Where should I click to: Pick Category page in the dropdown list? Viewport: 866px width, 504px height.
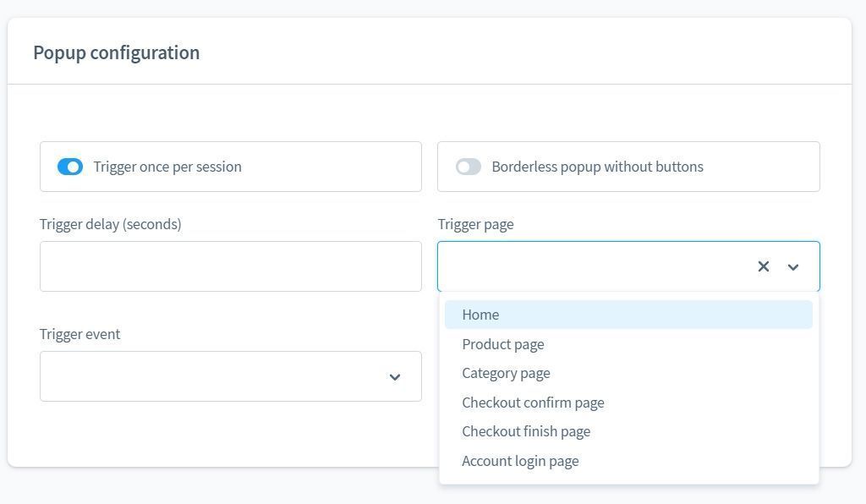506,373
